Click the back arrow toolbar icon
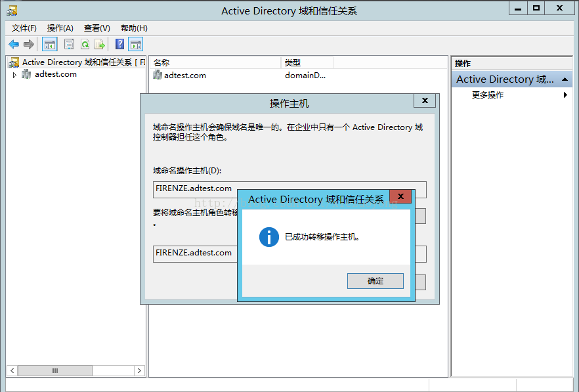This screenshot has width=579, height=392. pos(14,45)
